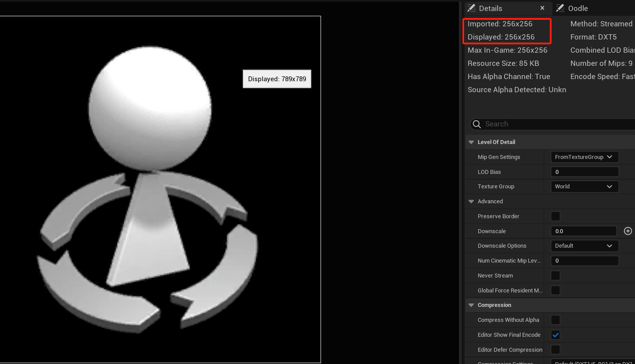Enable the Never Stream checkbox
The image size is (635, 364).
(556, 276)
